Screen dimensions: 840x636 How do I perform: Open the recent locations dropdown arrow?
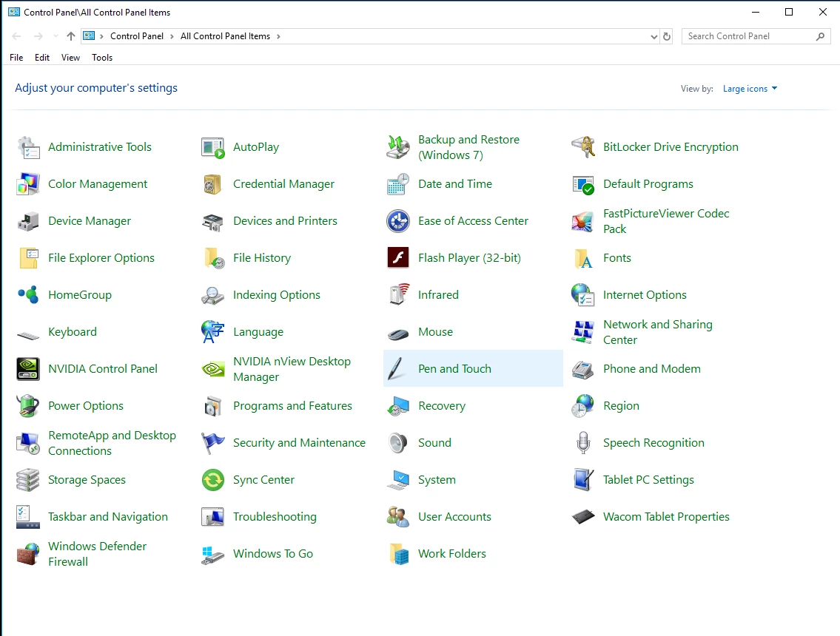pyautogui.click(x=56, y=36)
